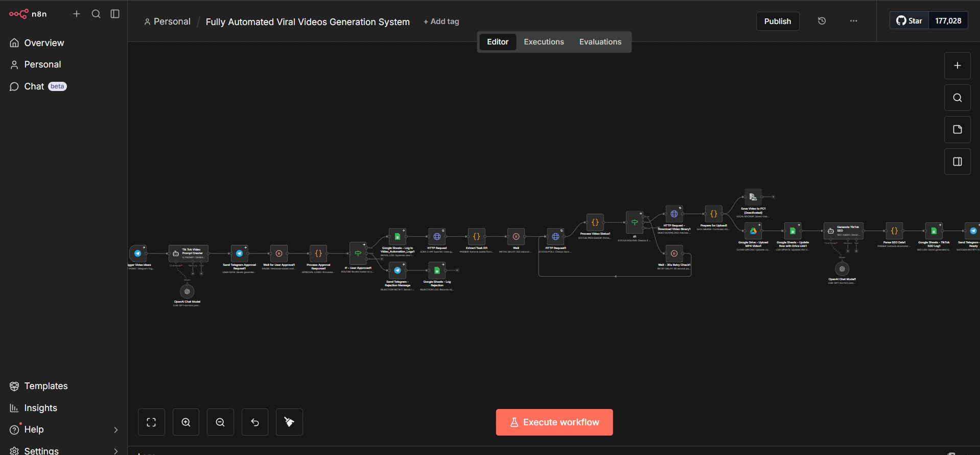Add a sticky note to canvas
This screenshot has height=455, width=980.
coord(958,129)
